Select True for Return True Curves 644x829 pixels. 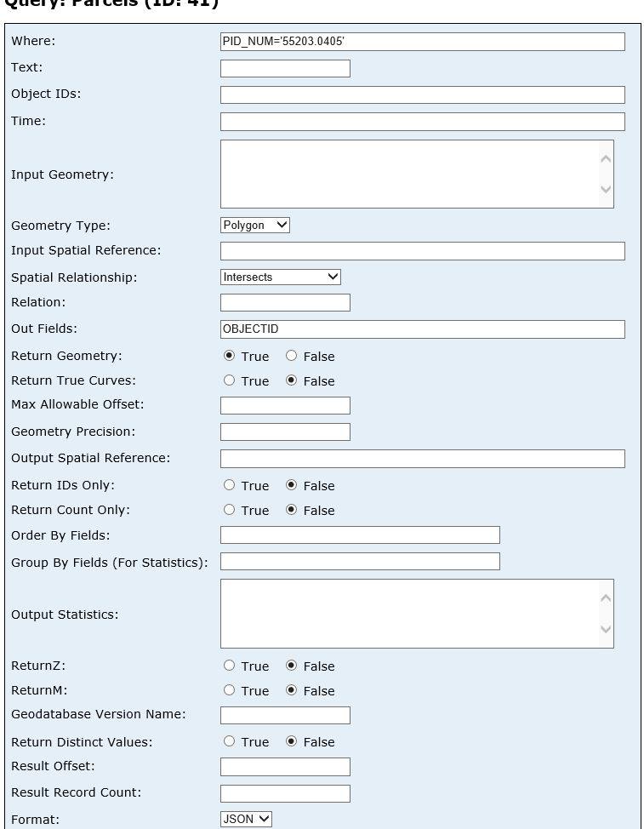(230, 380)
